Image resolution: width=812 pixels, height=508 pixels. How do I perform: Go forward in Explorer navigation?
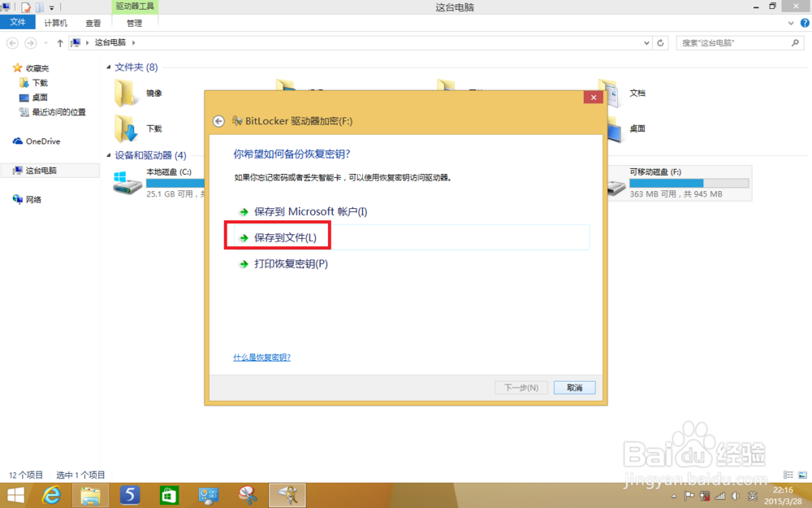click(31, 43)
